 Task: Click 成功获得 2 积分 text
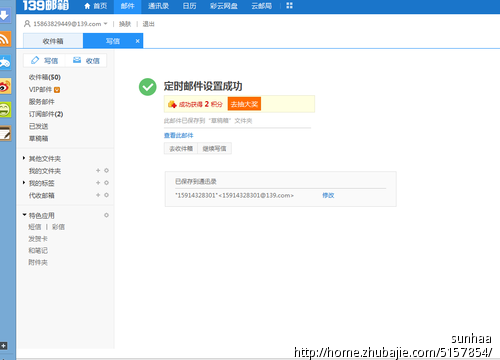(x=200, y=104)
